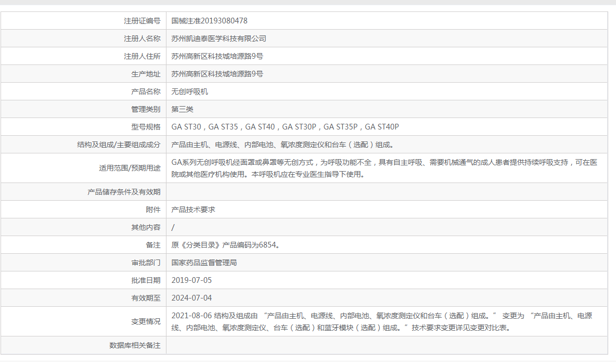
Task: Select attachment value 产品技术要求
Action: [194, 209]
